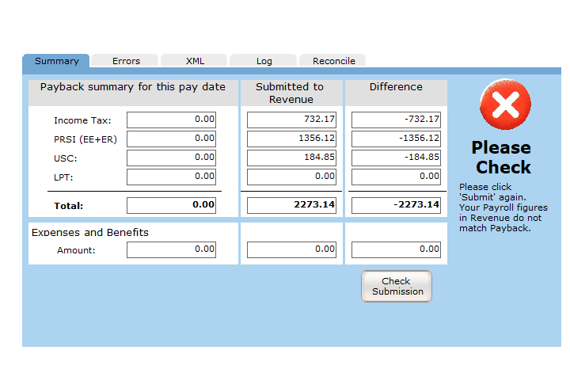
Task: Focus the LPT payback summary field
Action: point(171,177)
